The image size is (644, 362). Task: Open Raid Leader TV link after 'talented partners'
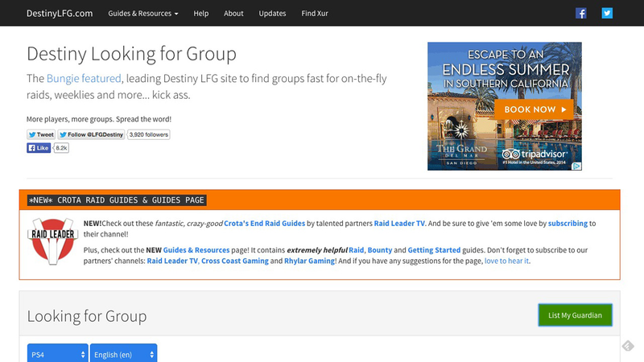pos(399,224)
